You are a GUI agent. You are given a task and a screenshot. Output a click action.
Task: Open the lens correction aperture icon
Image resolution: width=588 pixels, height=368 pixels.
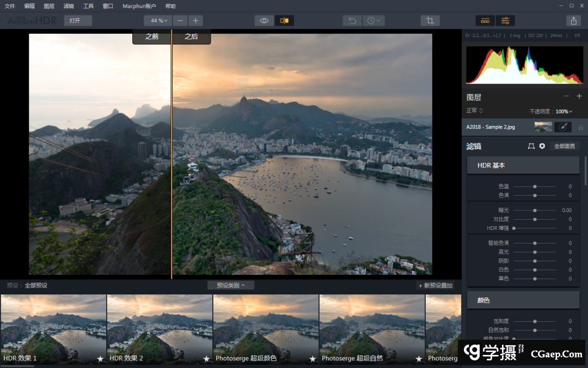point(542,146)
